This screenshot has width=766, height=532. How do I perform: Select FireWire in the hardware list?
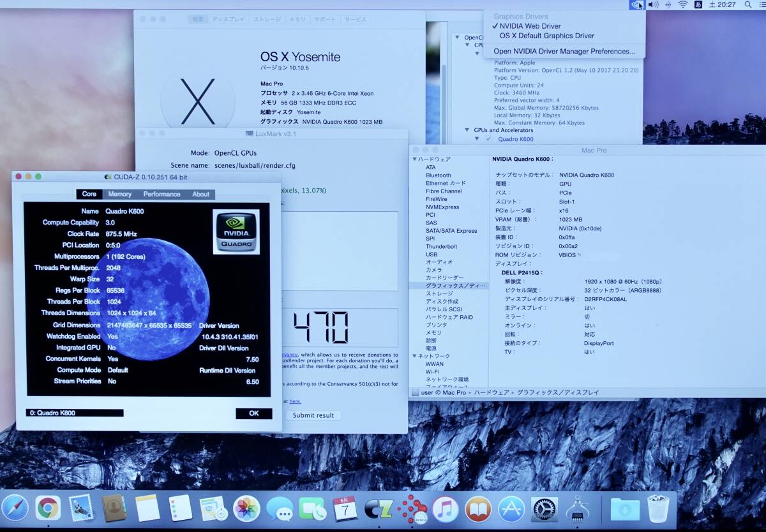(x=437, y=199)
